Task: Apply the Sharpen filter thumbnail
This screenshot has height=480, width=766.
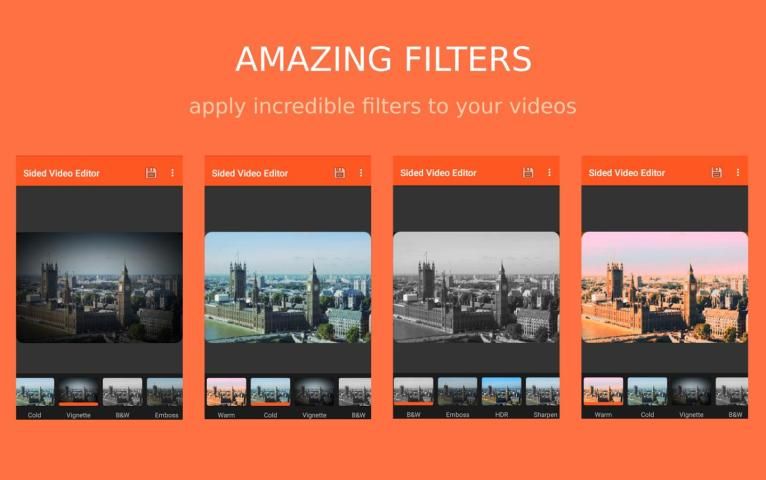Action: click(543, 392)
